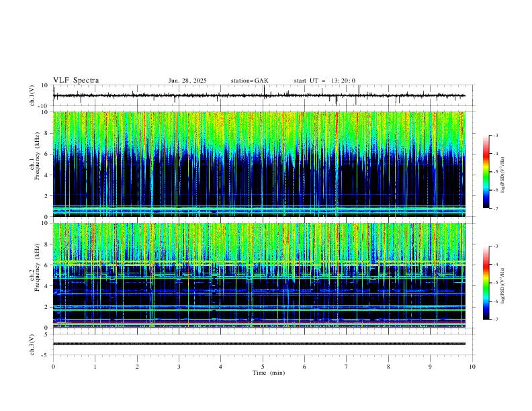Click the ch.3 voltage trace band
This screenshot has width=532, height=411.
point(259,344)
